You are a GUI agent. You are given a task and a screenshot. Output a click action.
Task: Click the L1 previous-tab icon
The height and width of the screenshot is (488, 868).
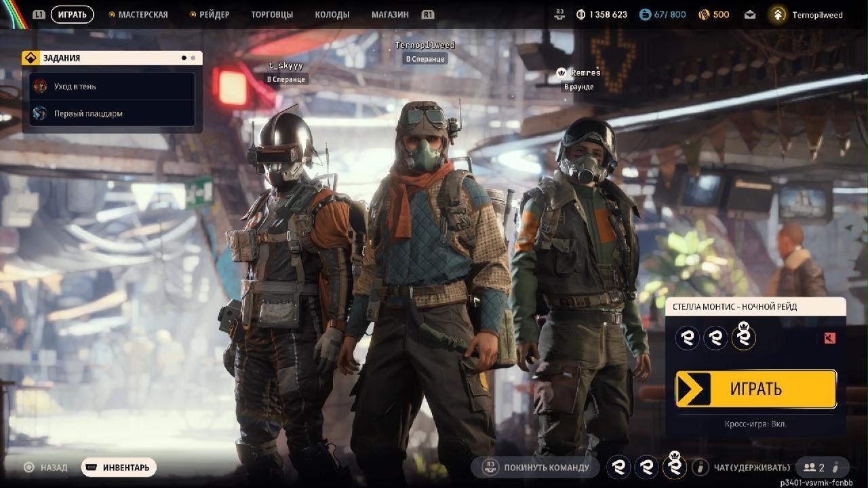click(x=39, y=14)
